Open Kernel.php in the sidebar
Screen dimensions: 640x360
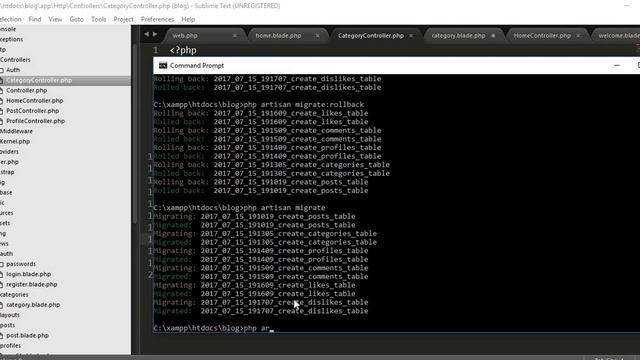click(15, 141)
